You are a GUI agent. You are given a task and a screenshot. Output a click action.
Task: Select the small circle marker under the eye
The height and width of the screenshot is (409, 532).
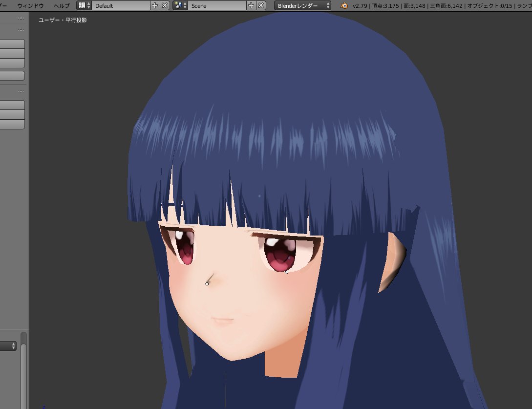[x=287, y=272]
